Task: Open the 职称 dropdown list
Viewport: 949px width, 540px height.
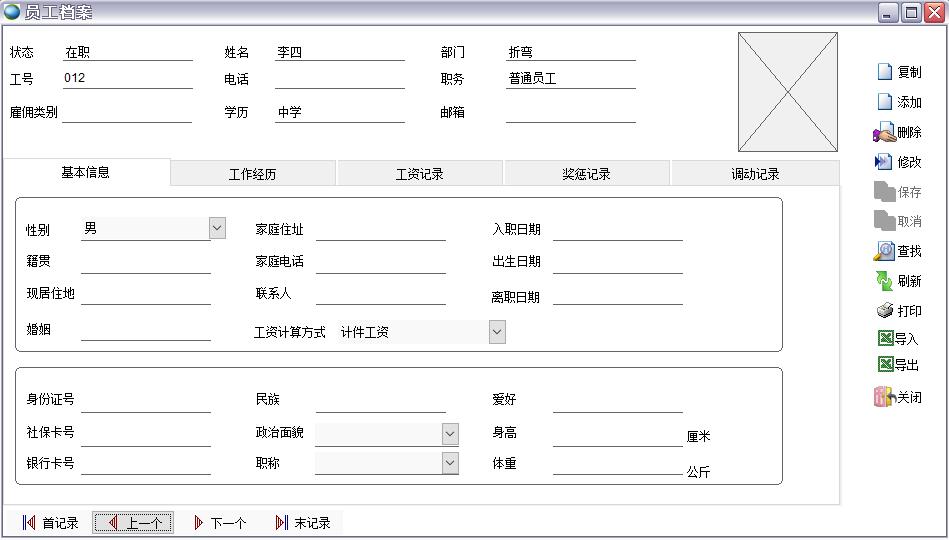Action: 450,463
